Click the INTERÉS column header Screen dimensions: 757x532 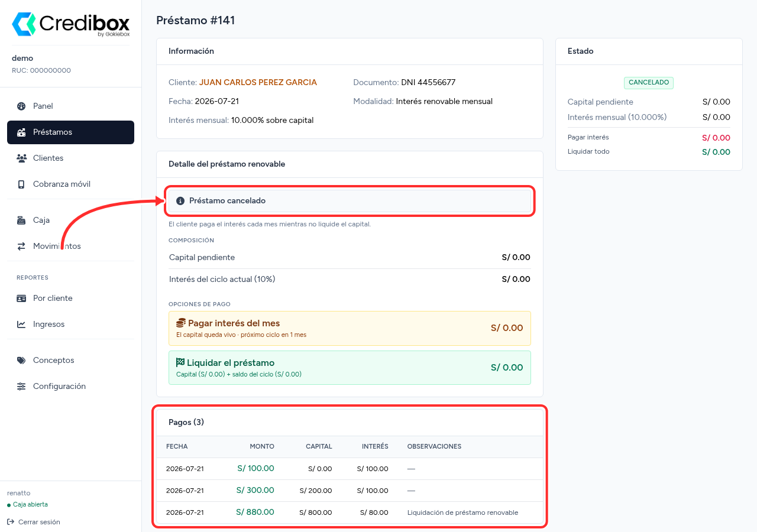(x=375, y=447)
